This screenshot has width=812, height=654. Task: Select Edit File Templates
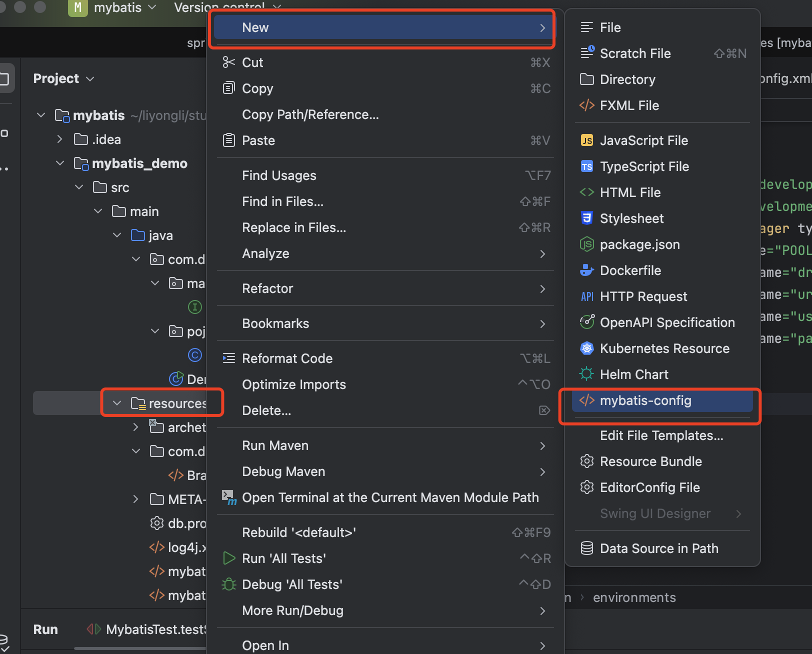click(x=662, y=435)
